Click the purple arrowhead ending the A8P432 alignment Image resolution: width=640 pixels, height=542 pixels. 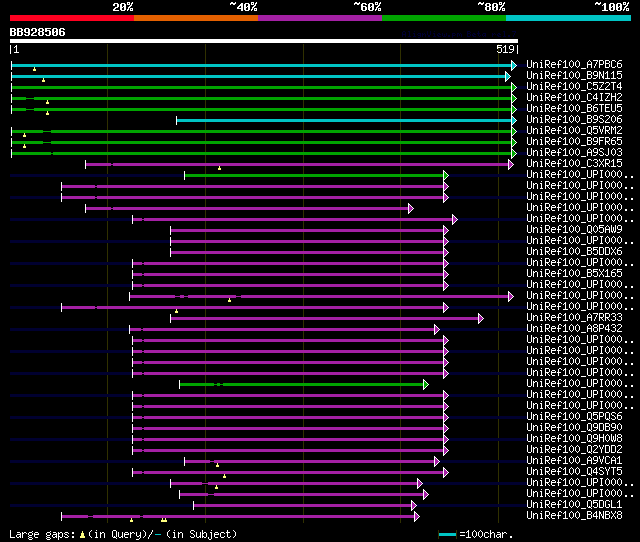pyautogui.click(x=437, y=330)
